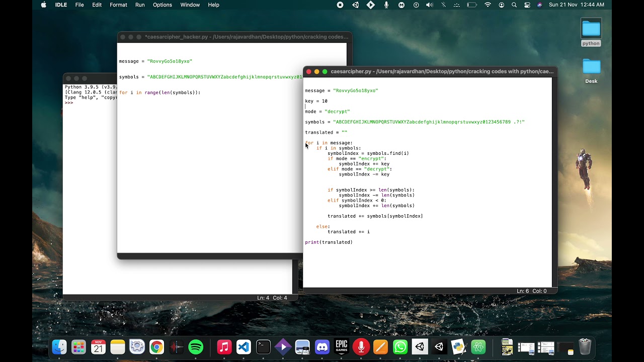Open Pages from the dock

(380, 347)
